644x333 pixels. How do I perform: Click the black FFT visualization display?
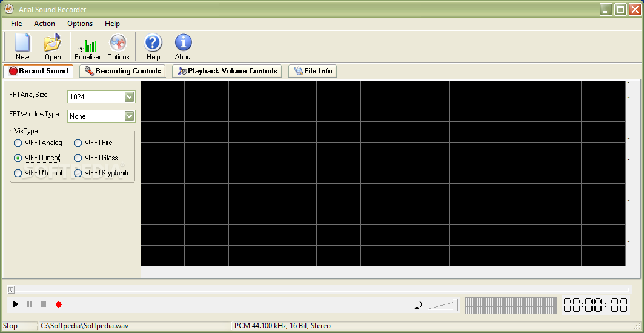coord(383,173)
